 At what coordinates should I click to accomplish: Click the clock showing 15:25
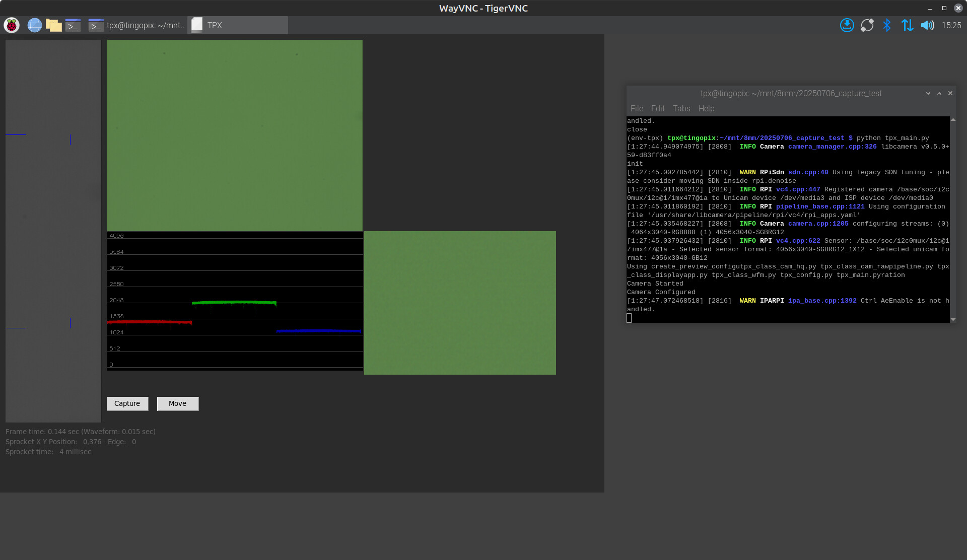(951, 25)
